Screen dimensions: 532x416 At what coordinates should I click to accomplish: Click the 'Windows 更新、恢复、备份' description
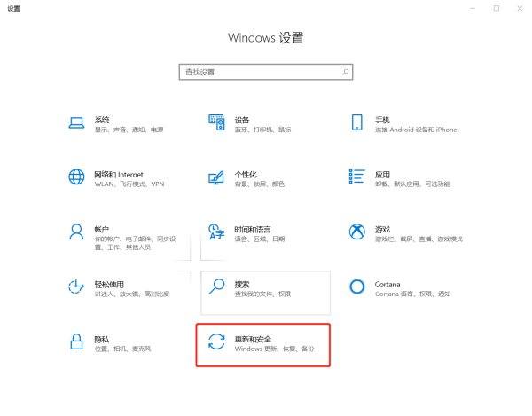tap(275, 349)
